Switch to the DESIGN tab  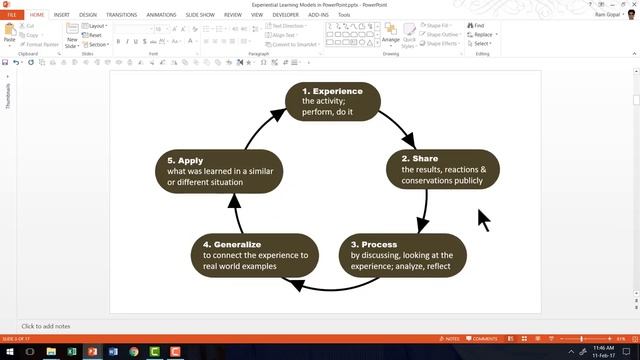[88, 15]
